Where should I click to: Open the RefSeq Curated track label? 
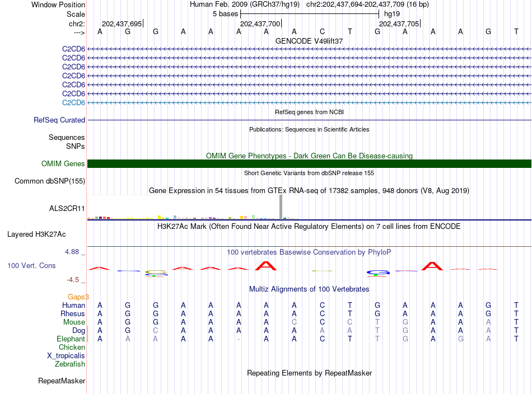[x=59, y=120]
